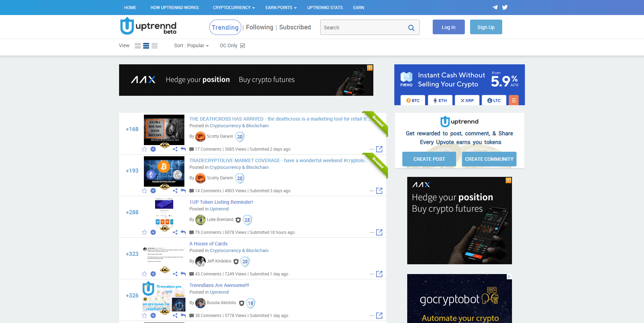Select the compact list view icon
The height and width of the screenshot is (323, 644).
(x=154, y=46)
